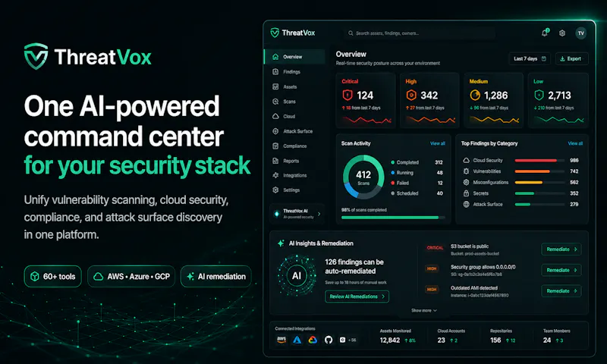Expand the ThreatVox AI panel chevron

click(319, 214)
